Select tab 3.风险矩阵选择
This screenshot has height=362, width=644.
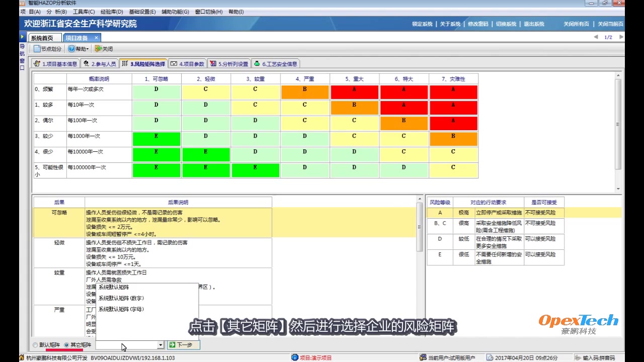click(143, 64)
